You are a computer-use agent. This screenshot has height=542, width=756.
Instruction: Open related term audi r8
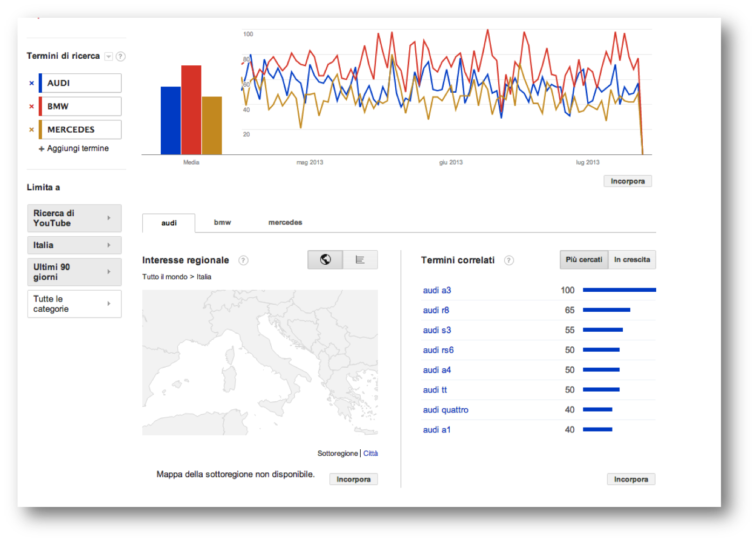[436, 310]
